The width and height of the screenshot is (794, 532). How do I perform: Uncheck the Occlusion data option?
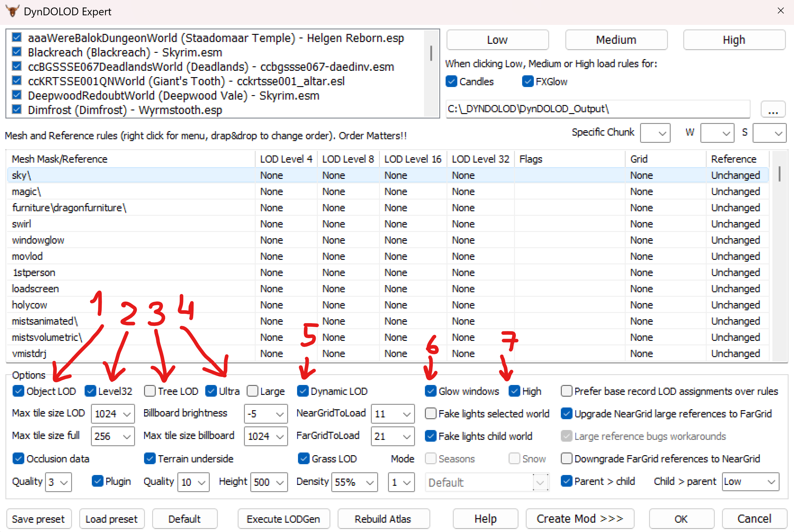pyautogui.click(x=18, y=458)
